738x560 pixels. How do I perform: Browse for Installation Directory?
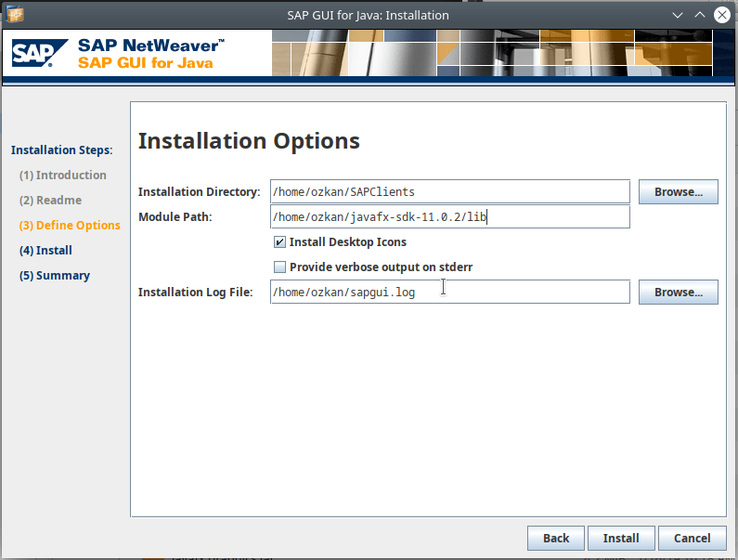679,191
